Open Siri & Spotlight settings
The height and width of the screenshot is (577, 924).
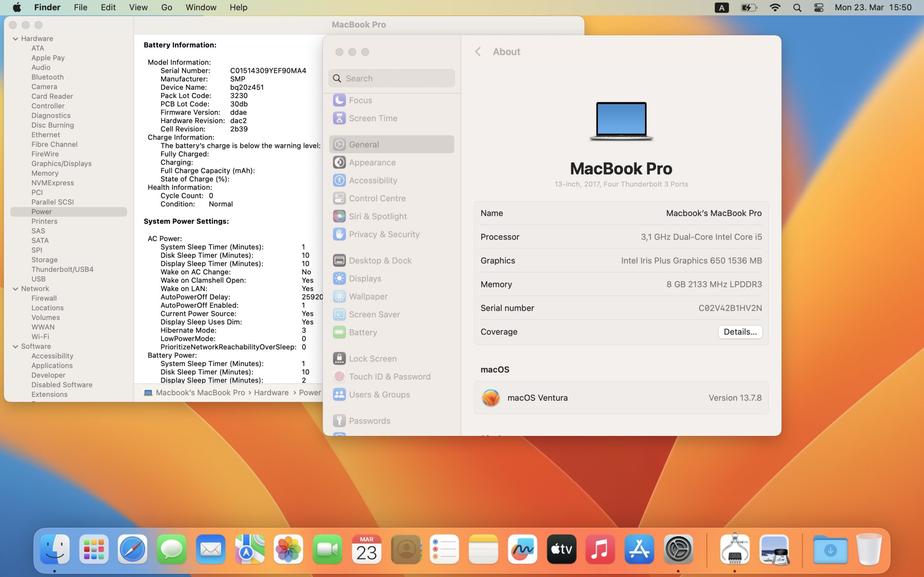coord(377,216)
